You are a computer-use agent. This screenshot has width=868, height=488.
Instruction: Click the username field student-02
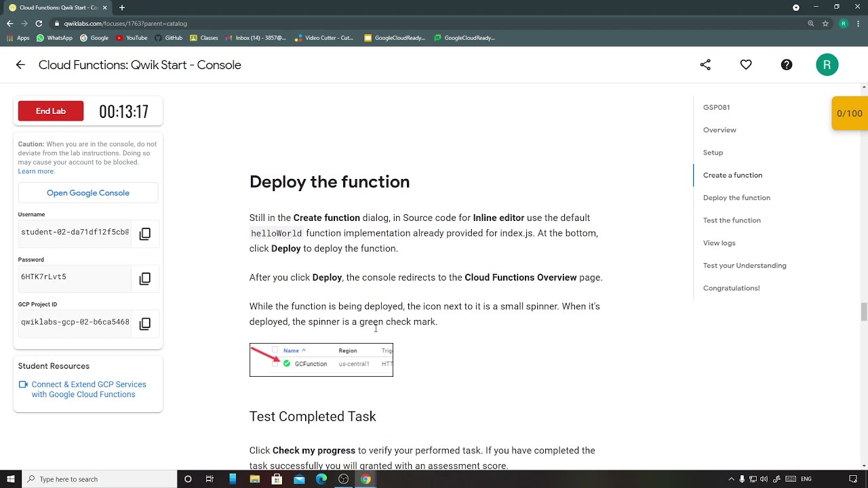[75, 232]
